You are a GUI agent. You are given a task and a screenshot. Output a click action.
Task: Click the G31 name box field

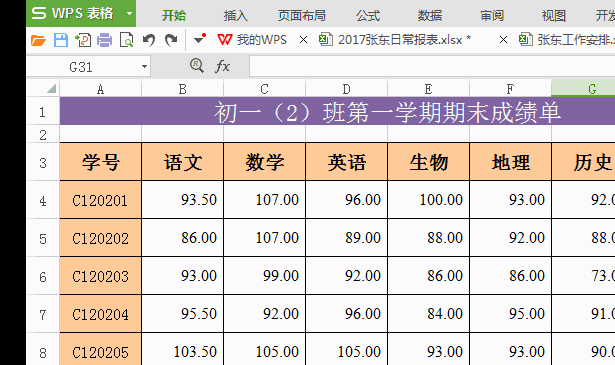[82, 67]
